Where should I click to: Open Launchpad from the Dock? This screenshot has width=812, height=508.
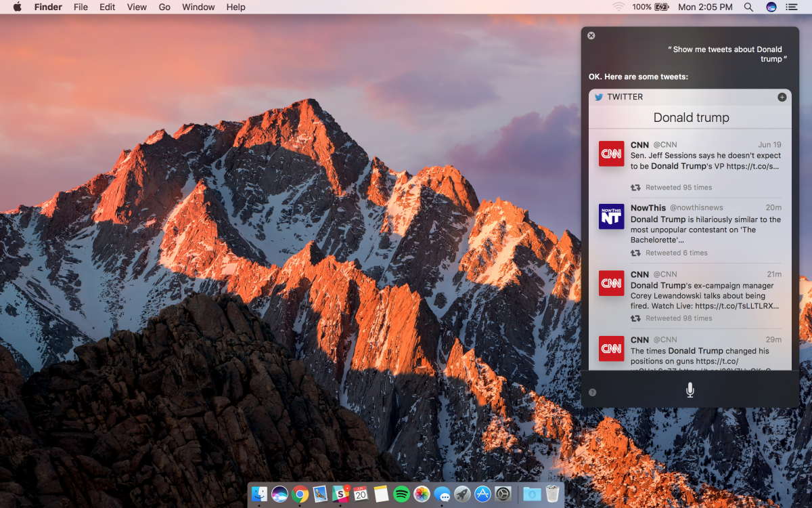tap(461, 493)
